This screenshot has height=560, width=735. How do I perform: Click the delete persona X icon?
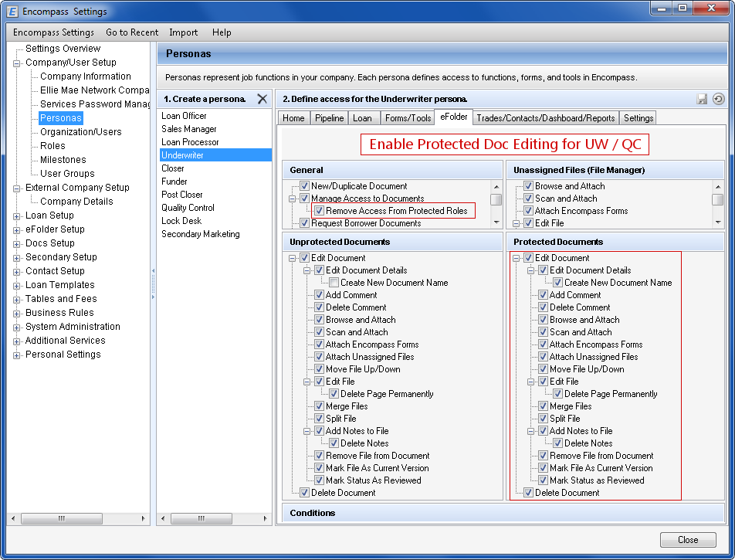262,99
